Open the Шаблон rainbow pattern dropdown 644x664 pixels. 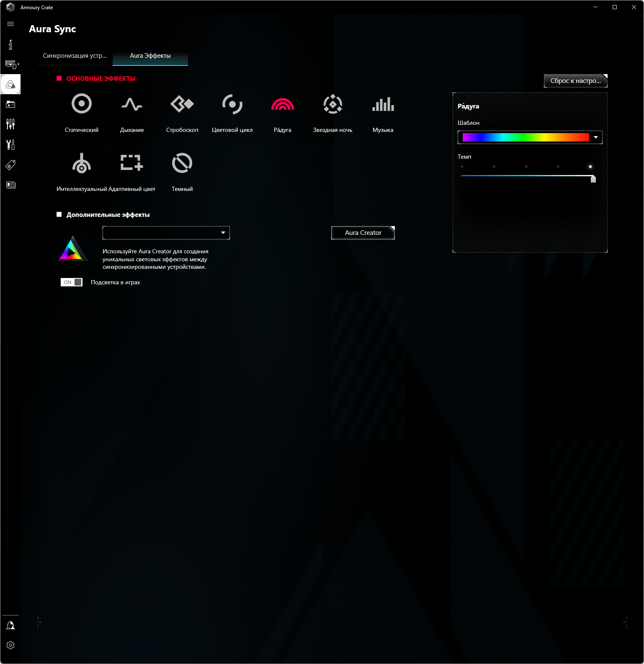530,137
